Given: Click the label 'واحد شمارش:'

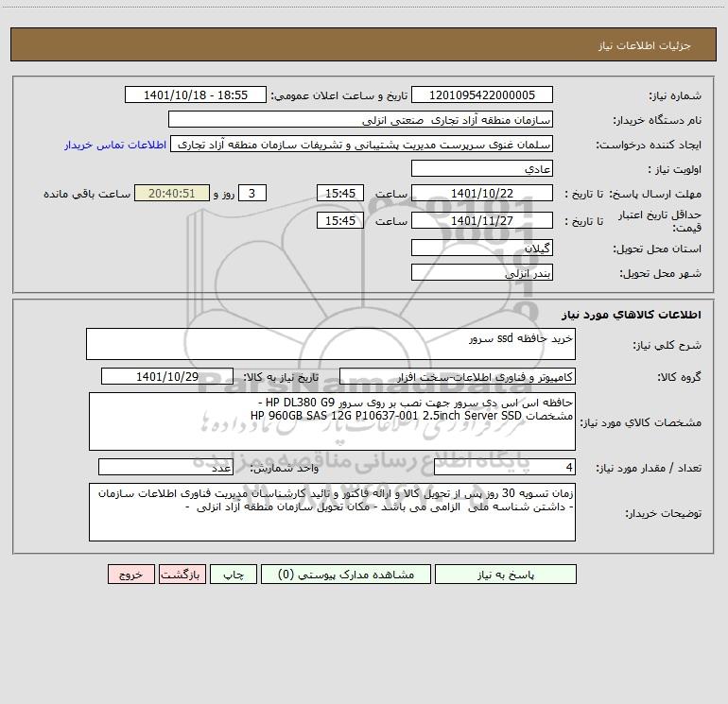Looking at the screenshot, I should (285, 469).
